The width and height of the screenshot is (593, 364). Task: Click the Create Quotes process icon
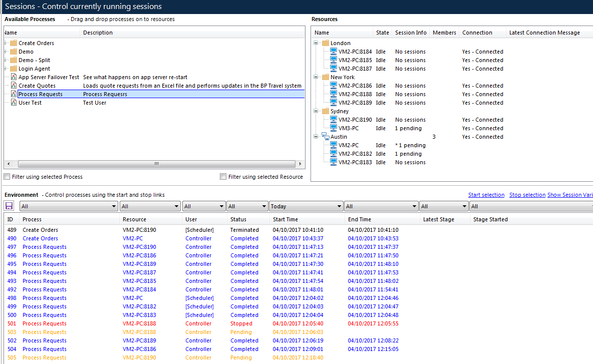[x=14, y=86]
